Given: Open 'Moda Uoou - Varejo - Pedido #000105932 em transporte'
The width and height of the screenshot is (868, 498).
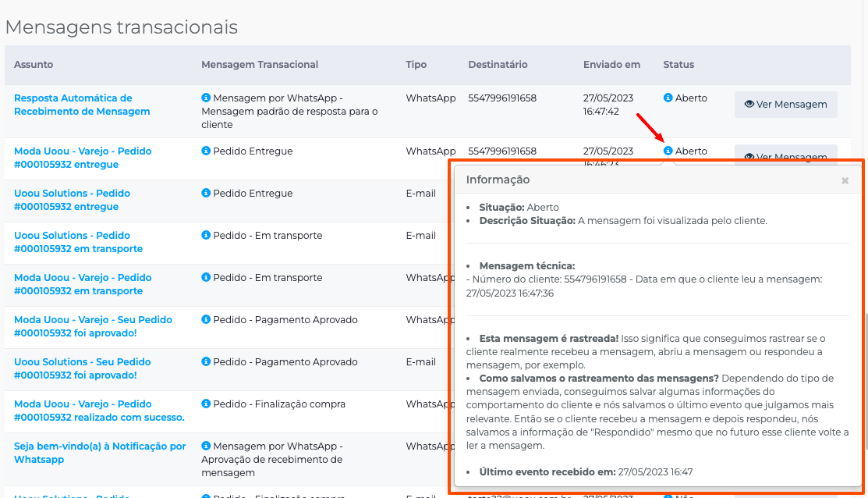Looking at the screenshot, I should tap(83, 284).
